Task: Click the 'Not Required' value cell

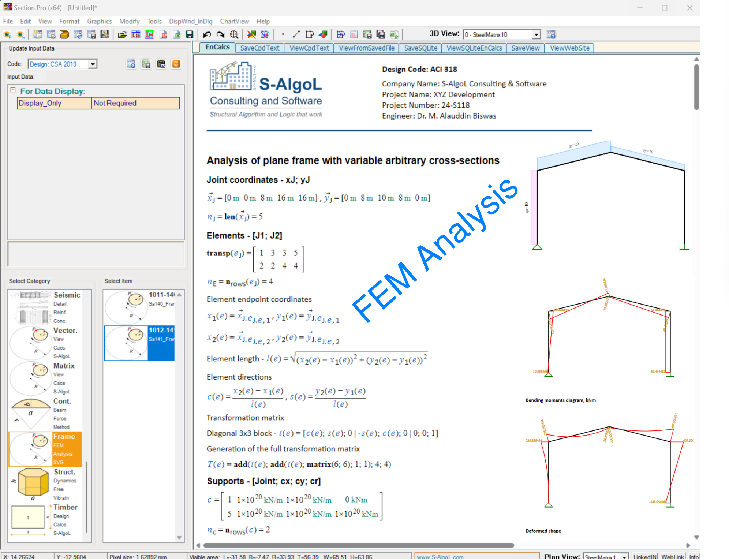Action: pyautogui.click(x=135, y=103)
